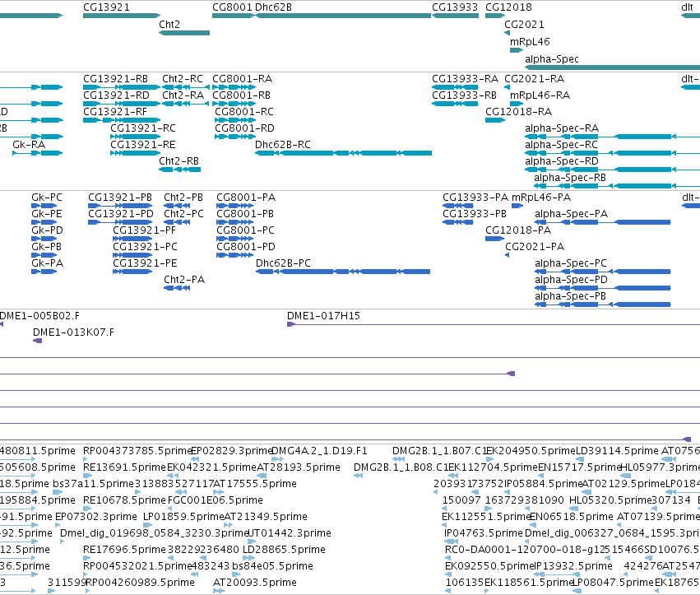Open the "EP07302.3prime" EST label
Viewport: 700px width, 595px height.
point(96,517)
